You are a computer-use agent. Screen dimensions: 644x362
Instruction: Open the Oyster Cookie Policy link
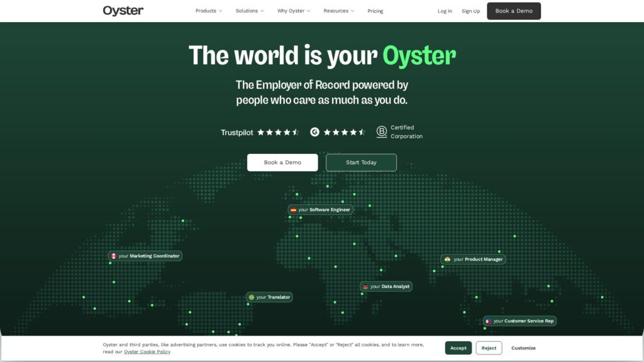[x=147, y=351]
